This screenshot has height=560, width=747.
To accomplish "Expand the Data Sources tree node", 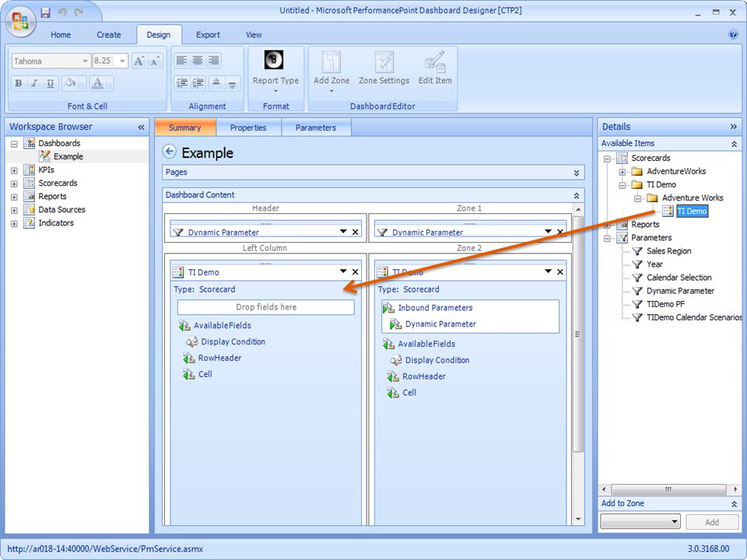I will tap(14, 210).
